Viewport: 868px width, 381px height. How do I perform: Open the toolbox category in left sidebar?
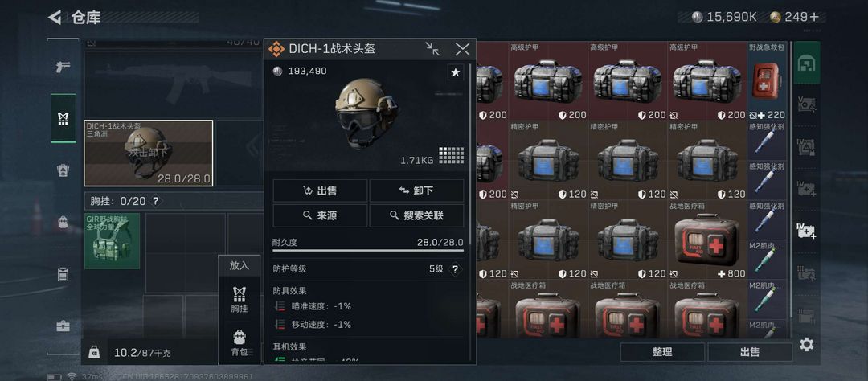pyautogui.click(x=63, y=326)
